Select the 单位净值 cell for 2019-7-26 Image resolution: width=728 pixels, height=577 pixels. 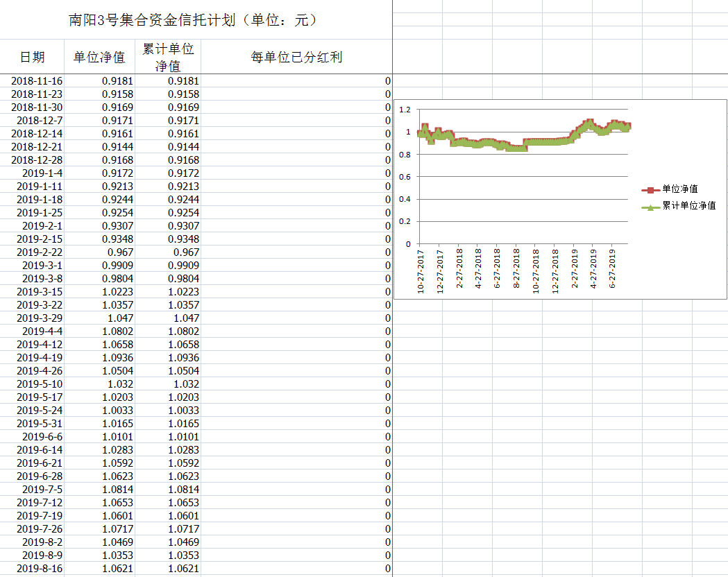coord(99,528)
